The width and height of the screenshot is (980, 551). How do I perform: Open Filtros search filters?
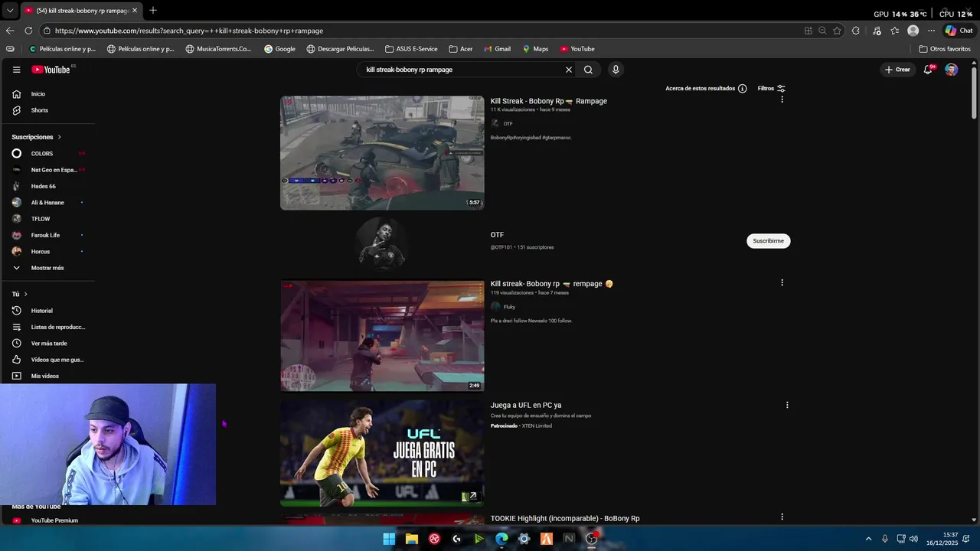771,89
